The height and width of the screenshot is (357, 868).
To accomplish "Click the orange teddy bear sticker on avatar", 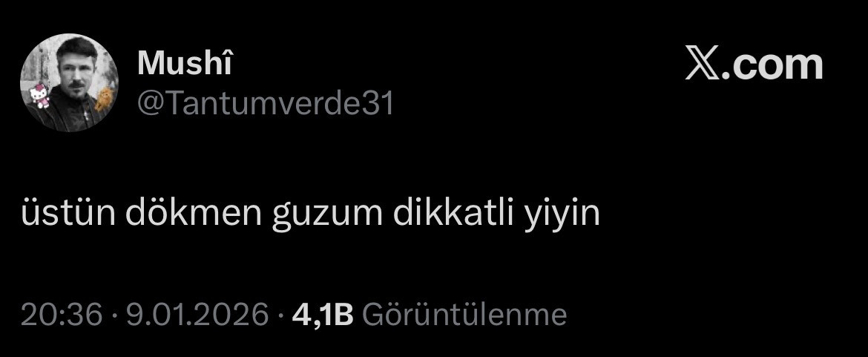I will tap(104, 99).
